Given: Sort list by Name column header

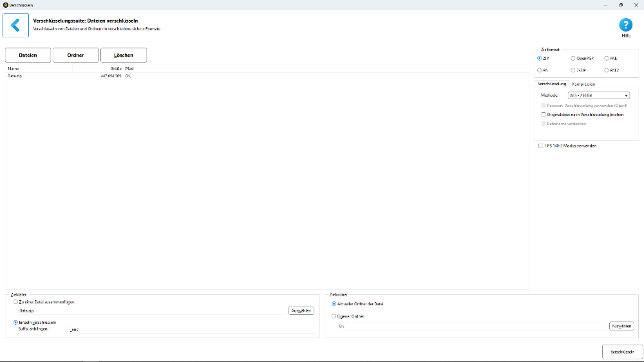Looking at the screenshot, I should click(x=39, y=69).
